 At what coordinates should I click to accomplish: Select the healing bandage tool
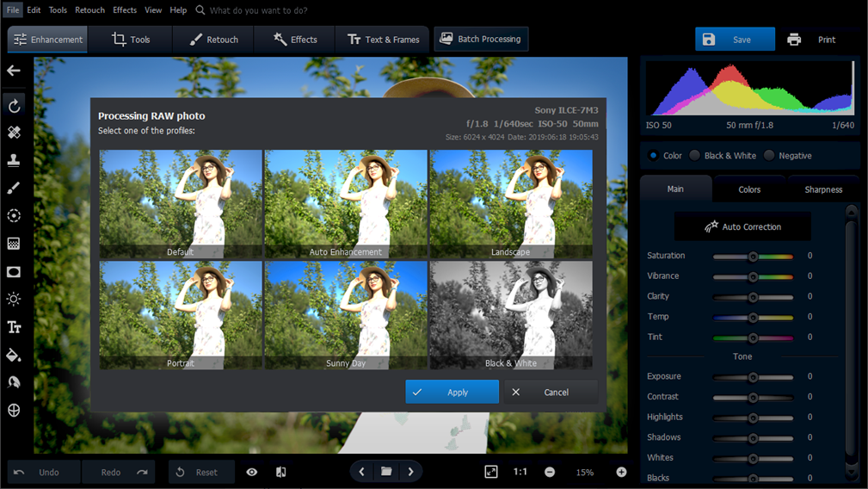click(14, 133)
